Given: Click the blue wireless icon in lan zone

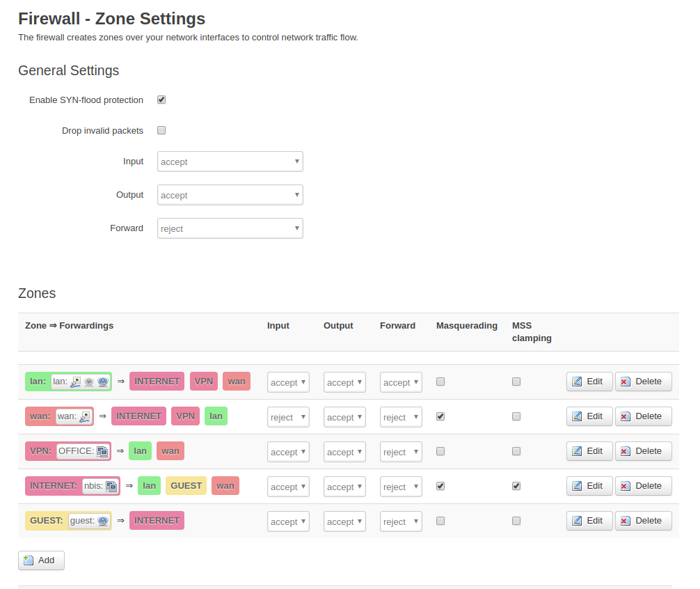Looking at the screenshot, I should 103,382.
